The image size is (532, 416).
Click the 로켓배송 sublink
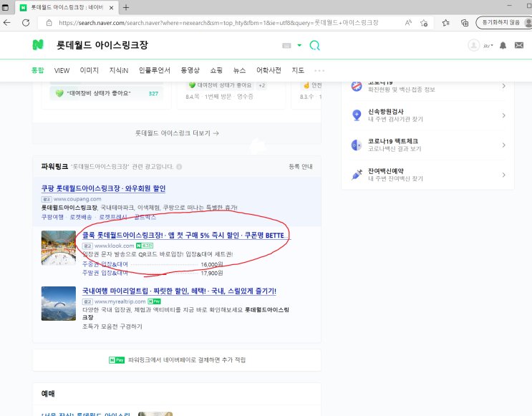point(81,217)
